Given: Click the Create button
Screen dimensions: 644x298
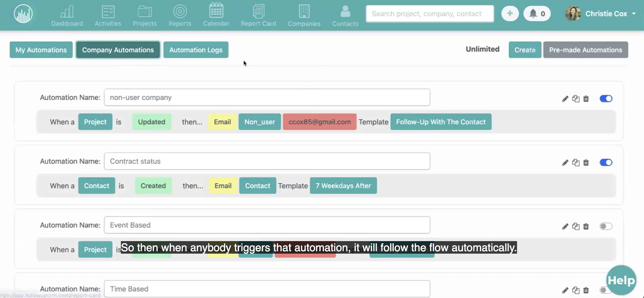Looking at the screenshot, I should tap(525, 50).
